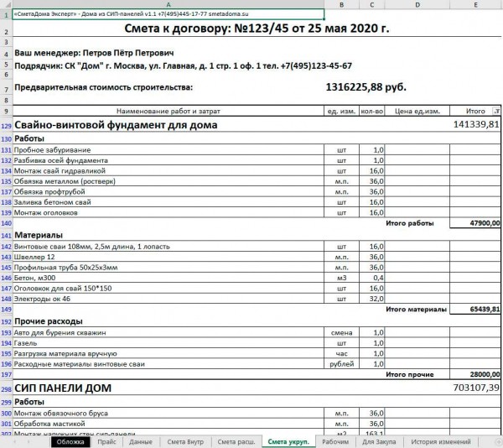The height and width of the screenshot is (448, 503).
Task: Select the Авто для бурения скважин cell
Action: [x=169, y=332]
